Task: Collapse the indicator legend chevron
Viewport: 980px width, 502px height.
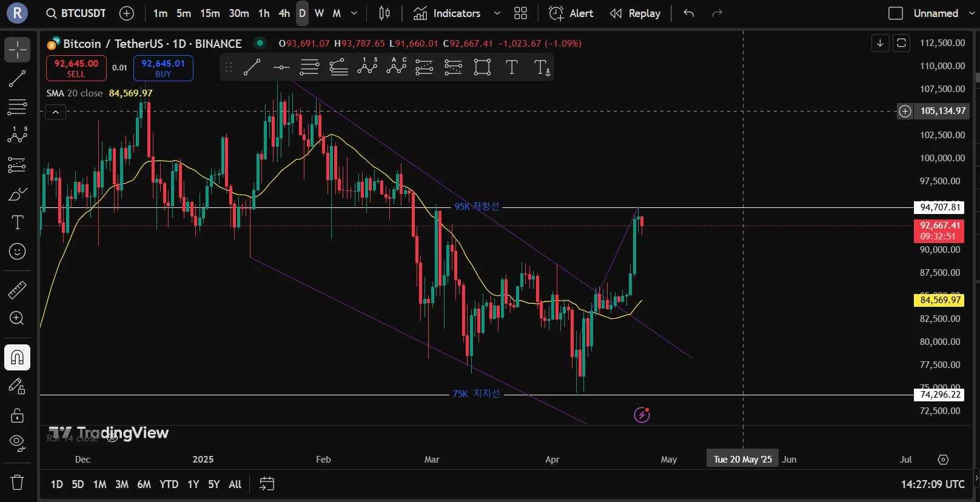Action: coord(55,112)
